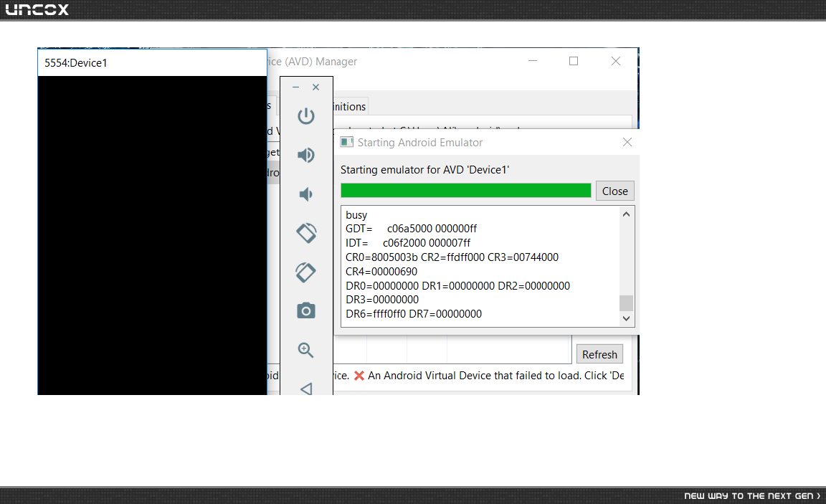
Task: Click the log scrollbar thumb
Action: [x=627, y=303]
